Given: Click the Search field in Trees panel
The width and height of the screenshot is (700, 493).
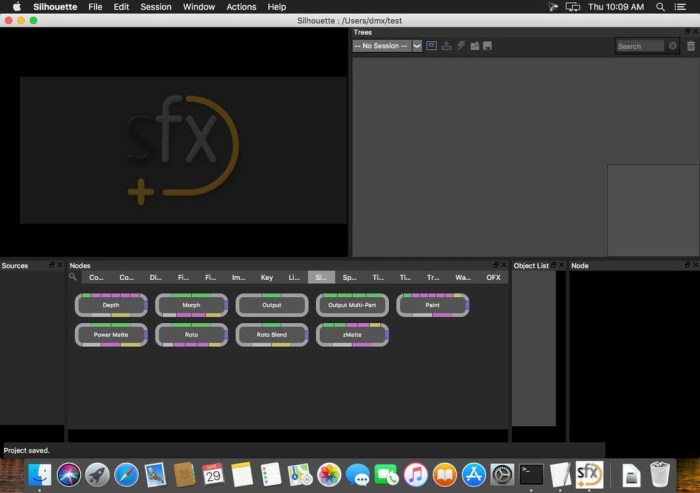Looking at the screenshot, I should pos(640,46).
